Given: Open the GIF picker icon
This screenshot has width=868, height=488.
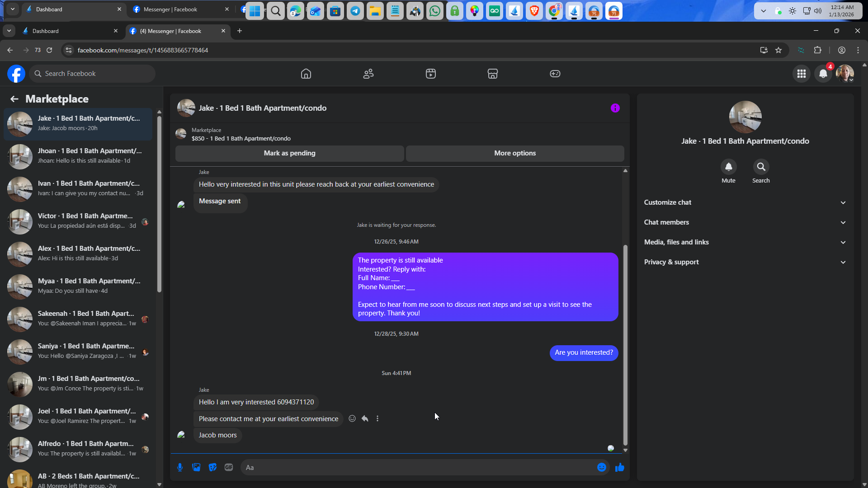Looking at the screenshot, I should pyautogui.click(x=229, y=467).
